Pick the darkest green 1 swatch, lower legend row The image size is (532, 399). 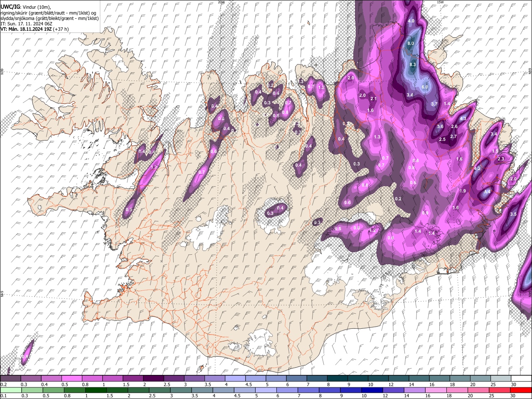[96, 390]
